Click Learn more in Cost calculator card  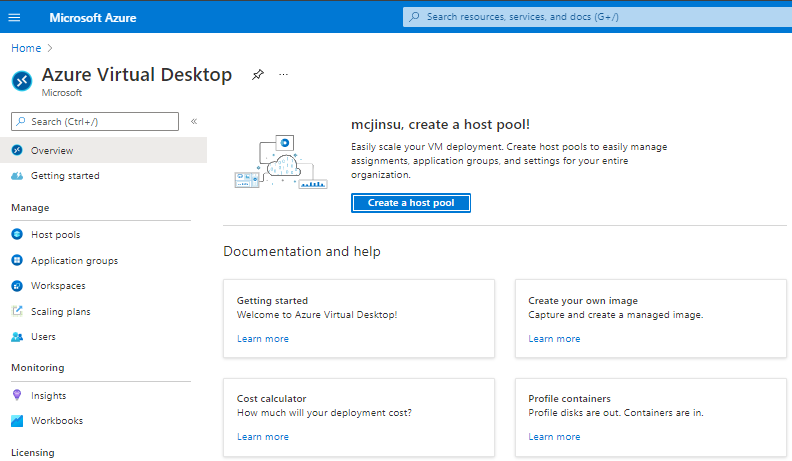coord(263,437)
